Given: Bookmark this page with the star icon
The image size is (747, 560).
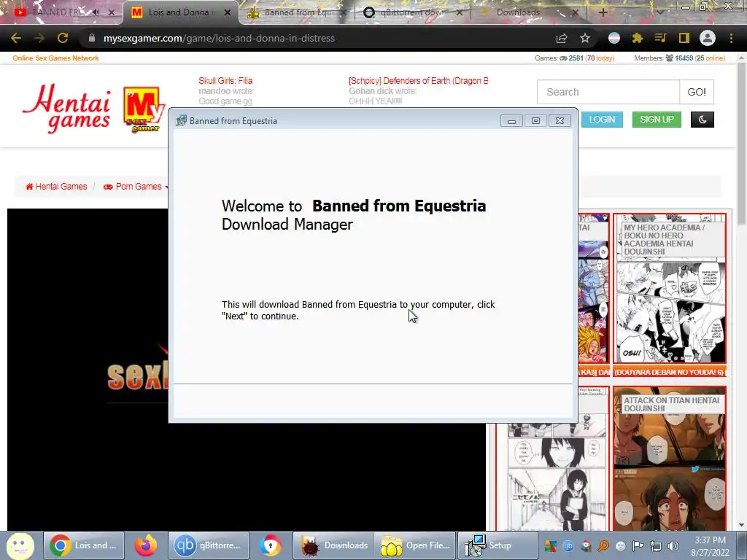Looking at the screenshot, I should pyautogui.click(x=585, y=38).
